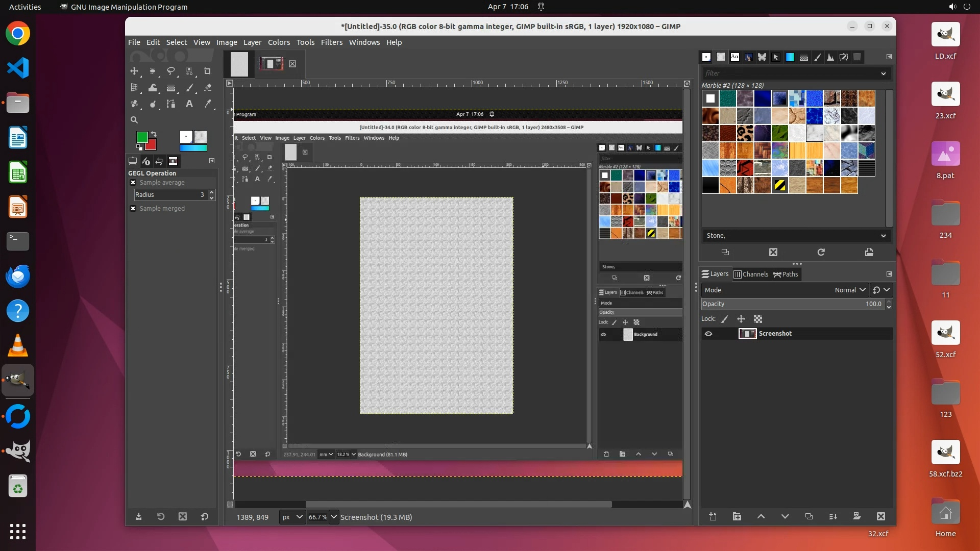Open the layer Mode Normal dropdown
The height and width of the screenshot is (551, 980).
850,290
